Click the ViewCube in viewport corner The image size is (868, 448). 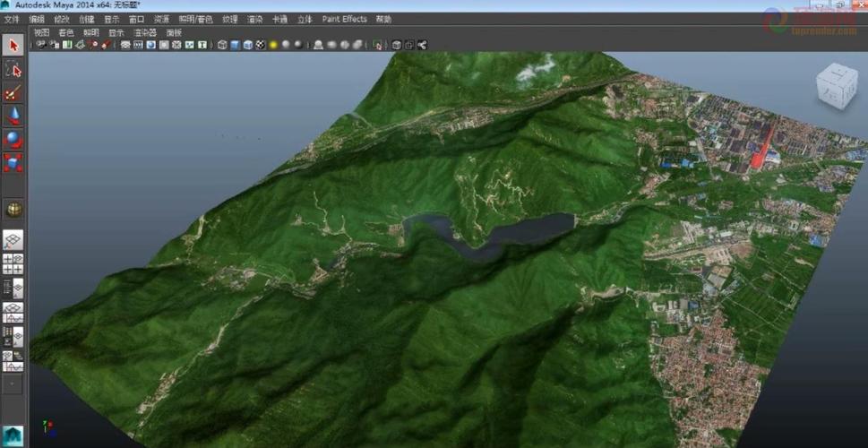835,86
